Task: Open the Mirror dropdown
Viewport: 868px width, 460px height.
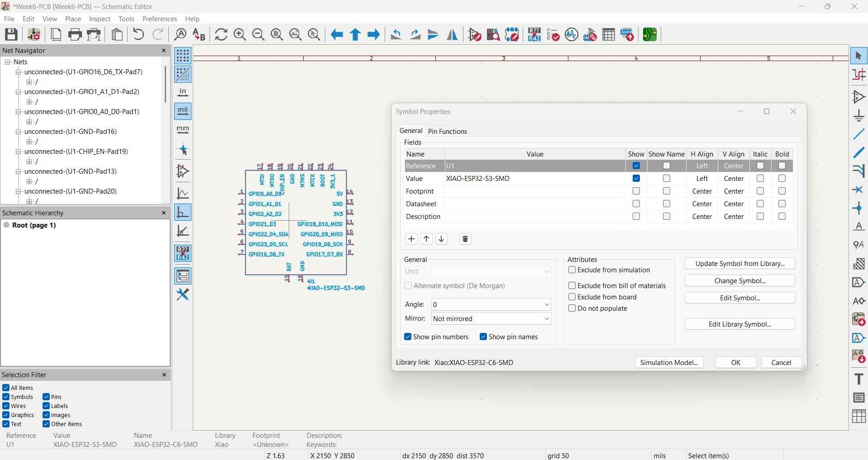Action: click(491, 319)
